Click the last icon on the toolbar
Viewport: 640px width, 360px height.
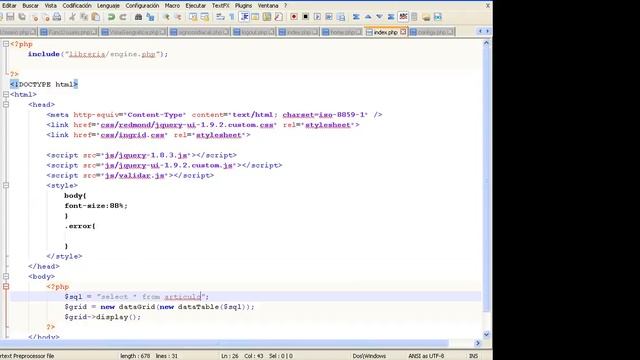[438, 17]
